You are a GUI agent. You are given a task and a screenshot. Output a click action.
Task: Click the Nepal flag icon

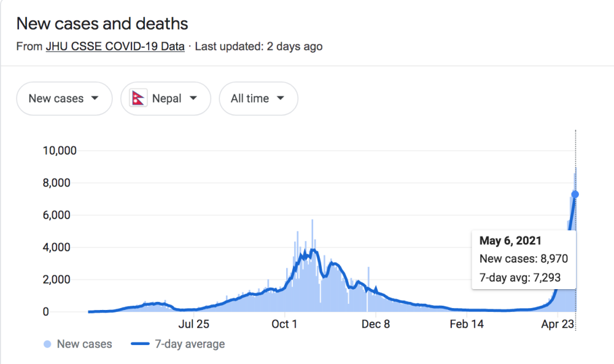(x=138, y=98)
